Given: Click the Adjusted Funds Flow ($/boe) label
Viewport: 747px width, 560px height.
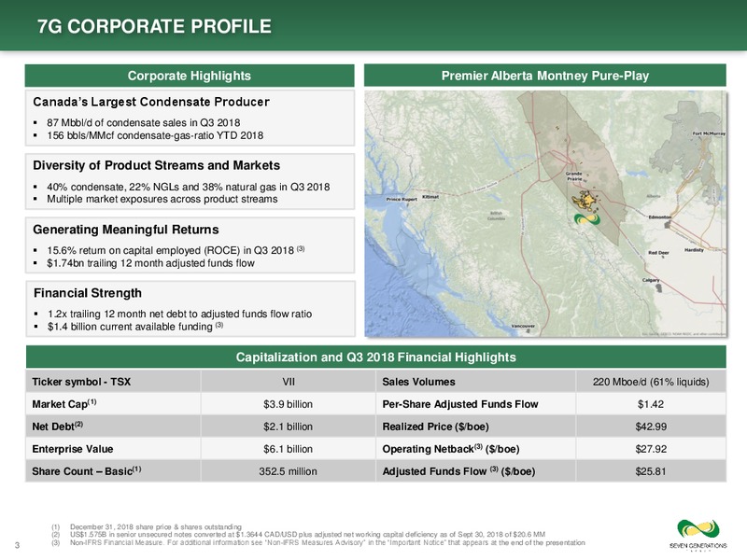Looking at the screenshot, I should (458, 471).
